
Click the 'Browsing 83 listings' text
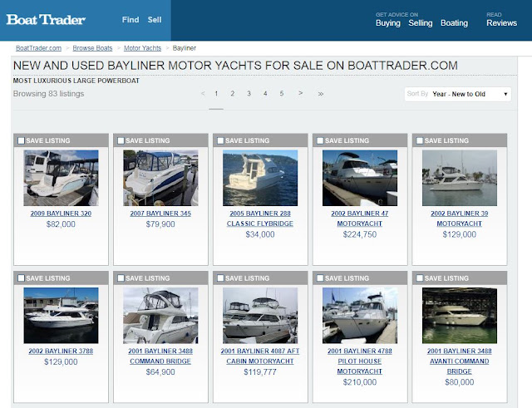48,94
